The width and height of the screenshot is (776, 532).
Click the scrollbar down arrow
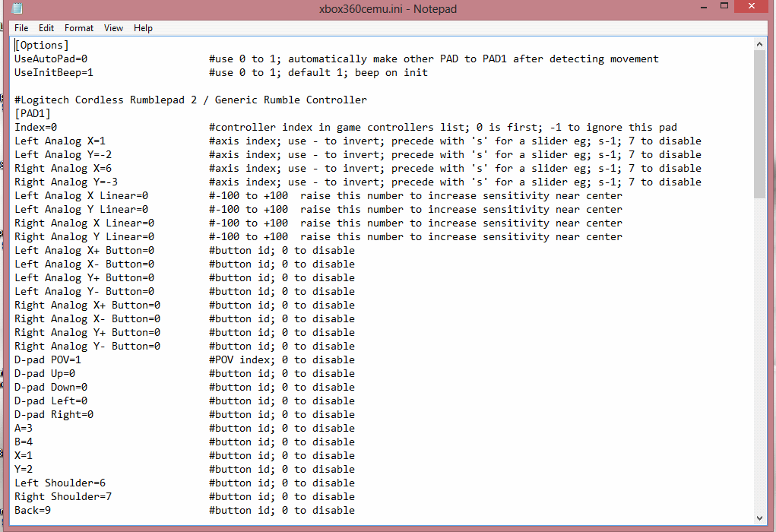click(759, 518)
